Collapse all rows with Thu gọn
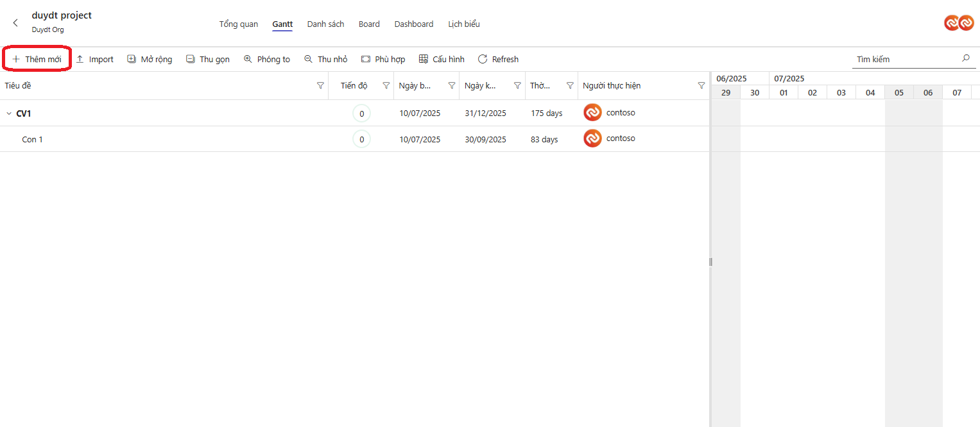This screenshot has width=980, height=427. click(207, 59)
